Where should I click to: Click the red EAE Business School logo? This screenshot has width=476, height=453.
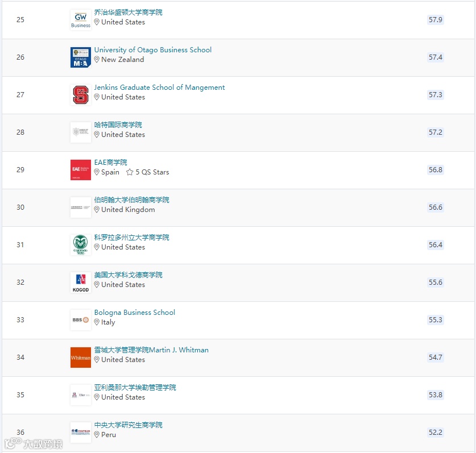(x=81, y=170)
